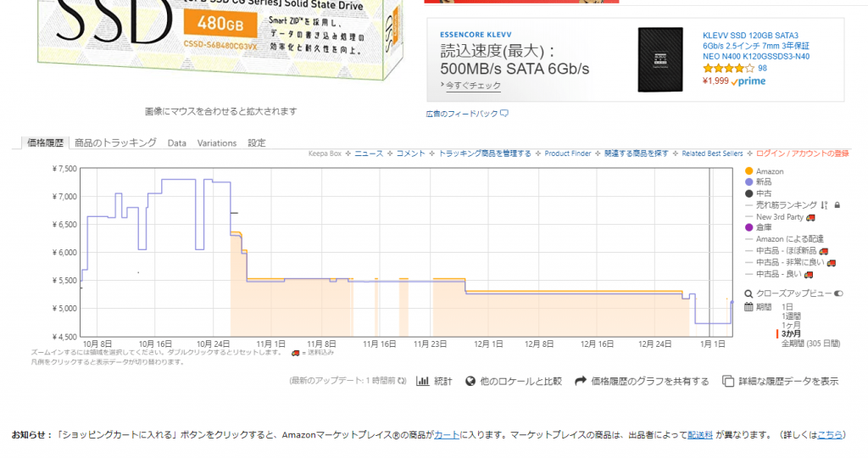Click 関連する商品を探す link
Image resolution: width=868 pixels, height=458 pixels.
coord(637,154)
